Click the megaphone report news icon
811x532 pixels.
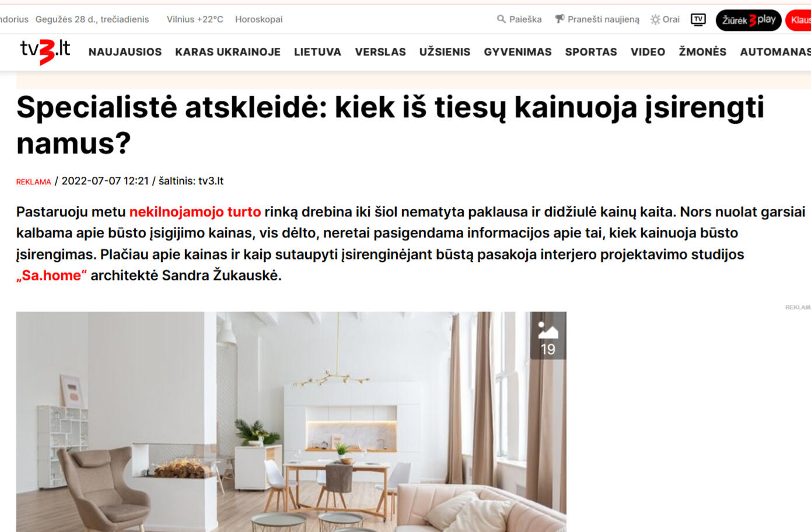560,19
